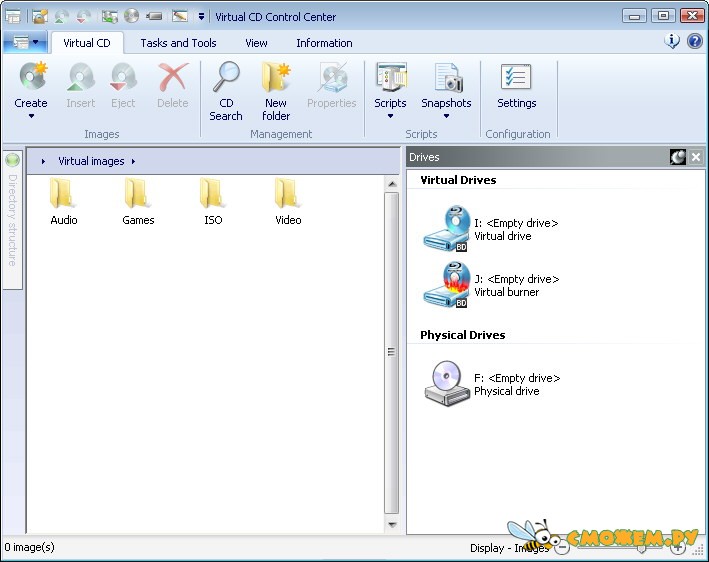Click Virtual images breadcrumb label

pos(91,161)
